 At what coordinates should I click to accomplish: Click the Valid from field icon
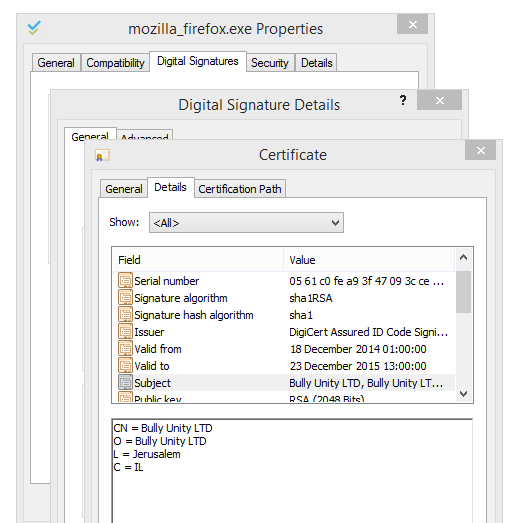(125, 349)
